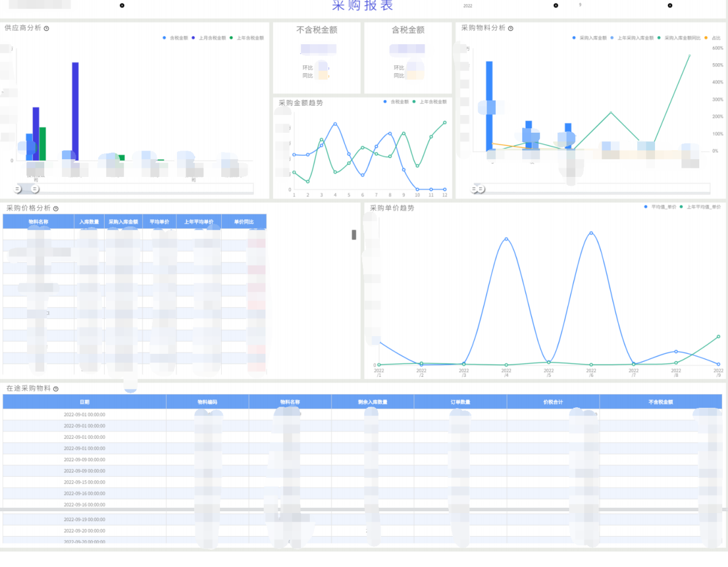Toggle 含税金额 series in 采购金额趋势 legend
The image size is (728, 567).
point(396,102)
